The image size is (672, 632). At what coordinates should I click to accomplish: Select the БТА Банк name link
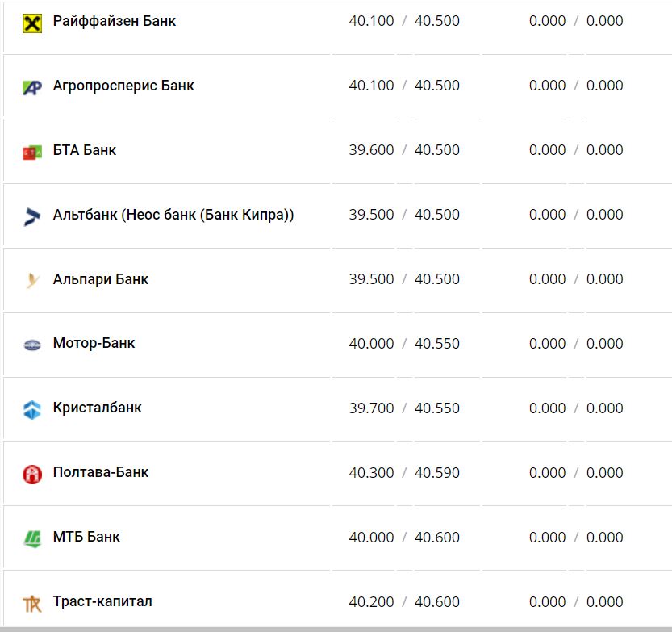pos(85,150)
